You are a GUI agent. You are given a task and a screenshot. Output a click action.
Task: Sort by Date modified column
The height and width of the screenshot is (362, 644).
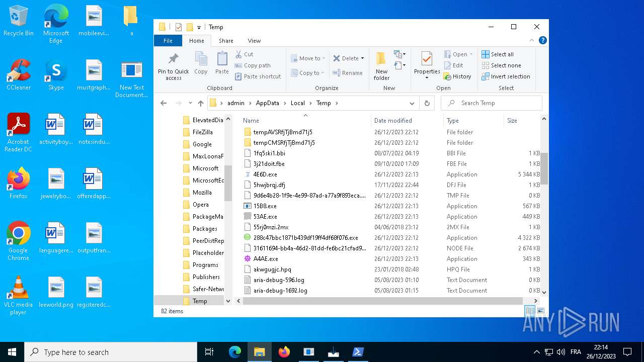point(407,121)
